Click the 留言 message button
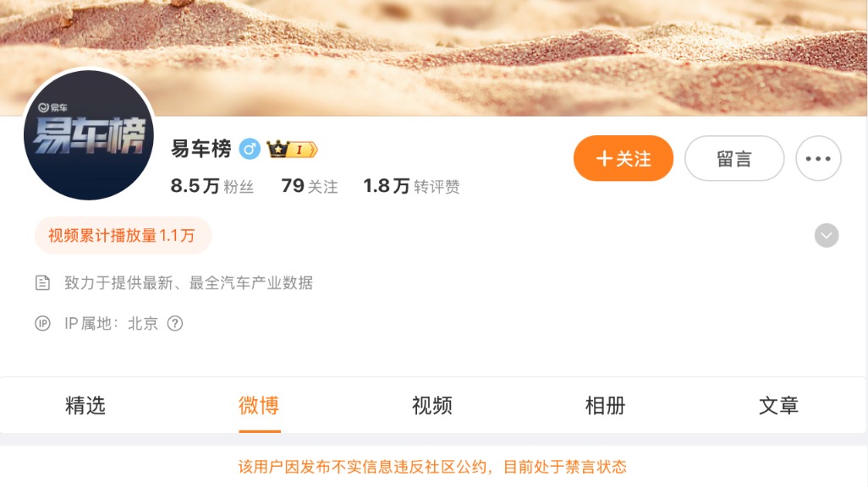 pyautogui.click(x=734, y=158)
